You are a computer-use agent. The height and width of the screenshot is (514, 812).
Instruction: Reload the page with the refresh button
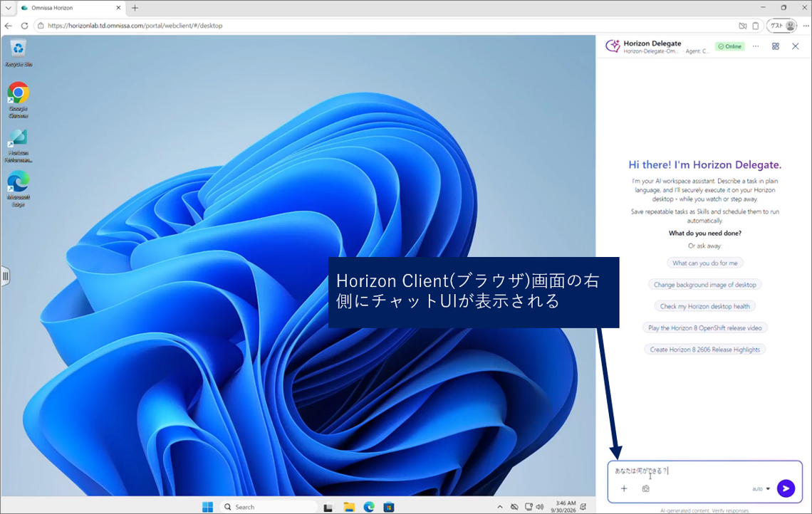(x=24, y=26)
